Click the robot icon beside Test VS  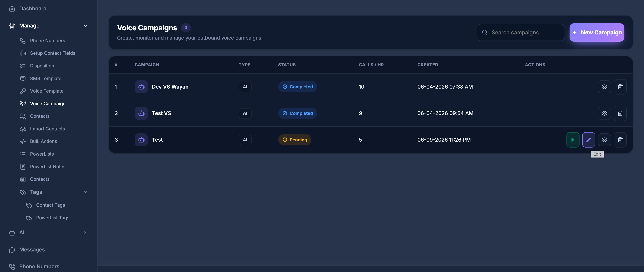click(x=141, y=113)
